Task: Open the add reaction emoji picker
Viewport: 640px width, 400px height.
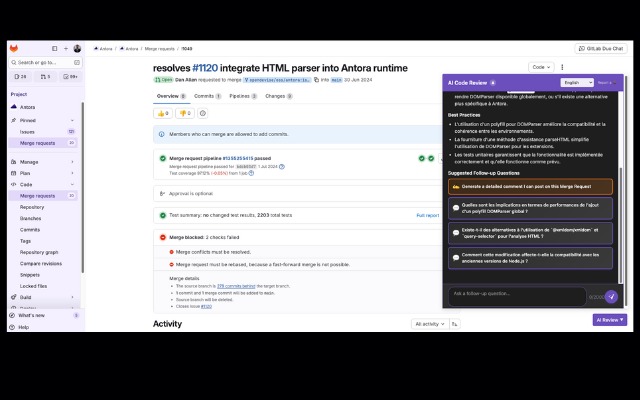Action: [203, 113]
